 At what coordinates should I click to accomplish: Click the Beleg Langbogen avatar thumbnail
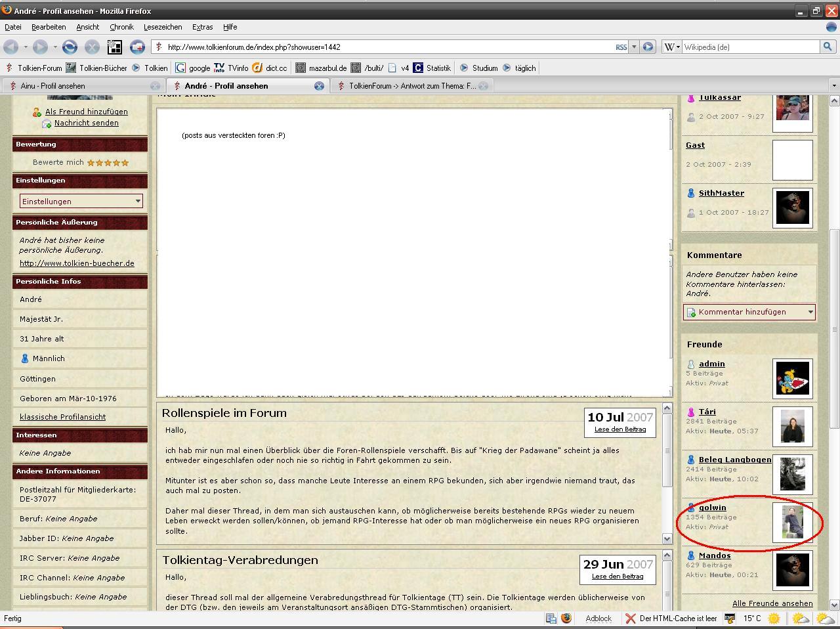[793, 474]
